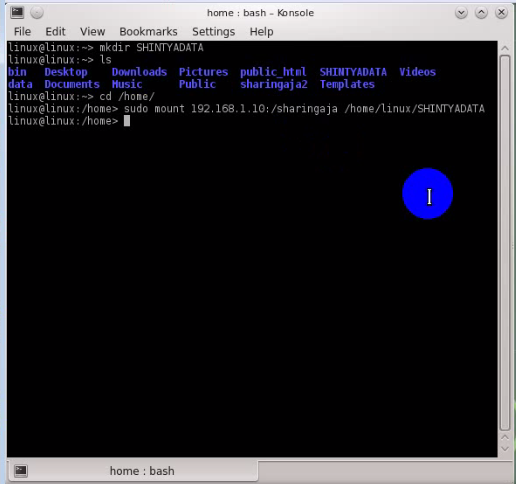Screen dimensions: 516x484
Task: Click the 'data' directory name
Action: [20, 84]
